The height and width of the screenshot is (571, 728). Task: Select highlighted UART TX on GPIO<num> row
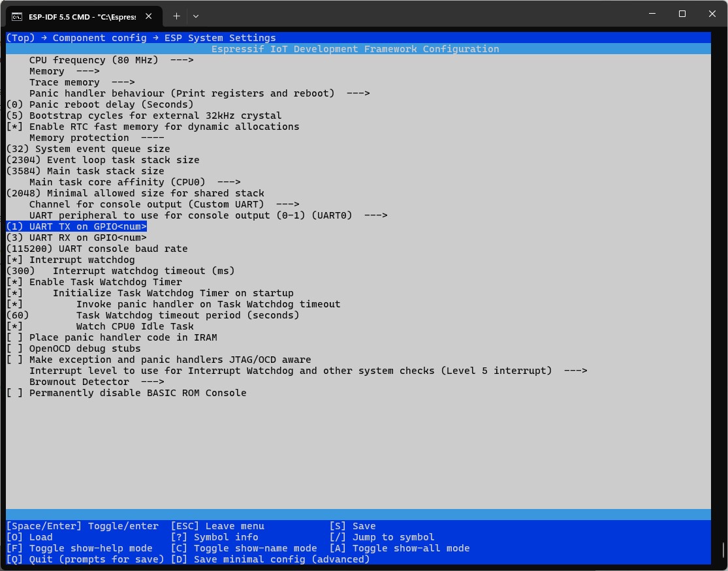[x=76, y=226]
